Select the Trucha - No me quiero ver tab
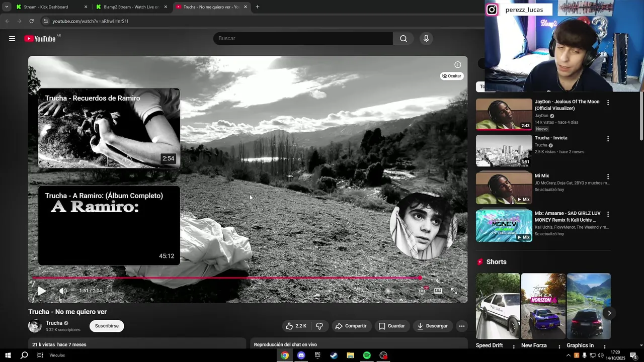Screen dimensions: 644x362 (211, 7)
